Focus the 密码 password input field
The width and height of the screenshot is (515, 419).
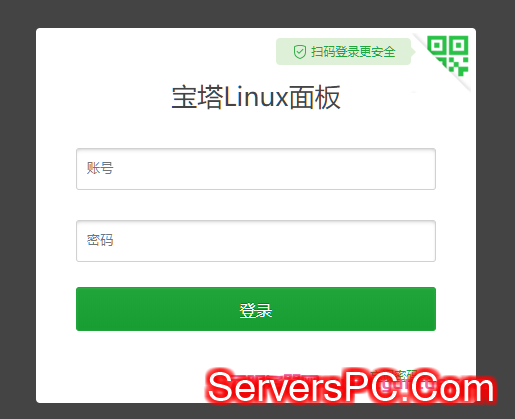256,241
